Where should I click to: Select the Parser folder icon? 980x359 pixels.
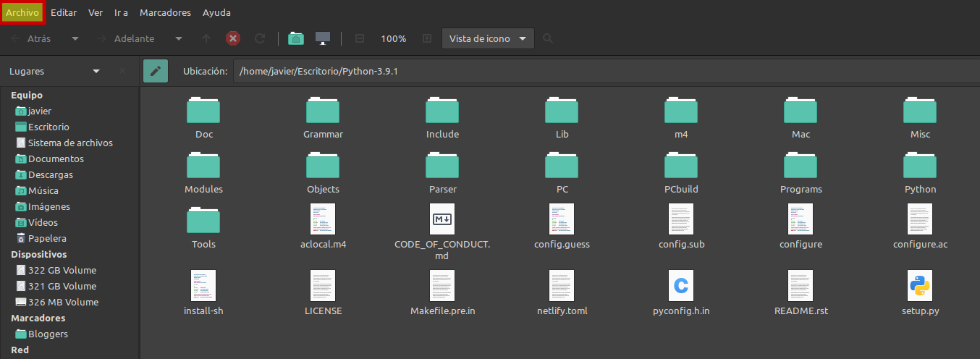click(442, 164)
